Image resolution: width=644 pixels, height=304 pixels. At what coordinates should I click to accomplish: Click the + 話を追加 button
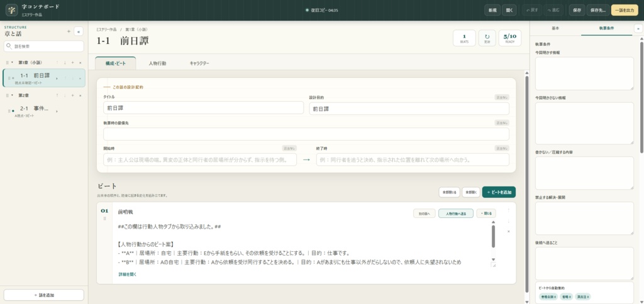44,295
